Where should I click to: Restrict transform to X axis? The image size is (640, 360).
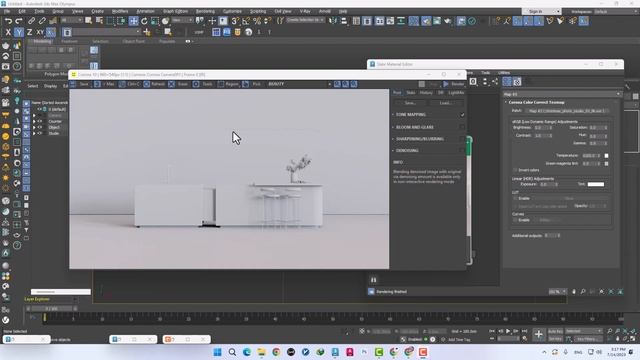[x=8, y=32]
